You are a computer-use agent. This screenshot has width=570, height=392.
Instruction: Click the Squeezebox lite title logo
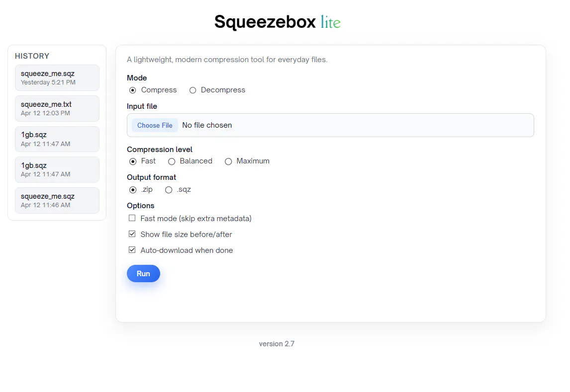(278, 22)
